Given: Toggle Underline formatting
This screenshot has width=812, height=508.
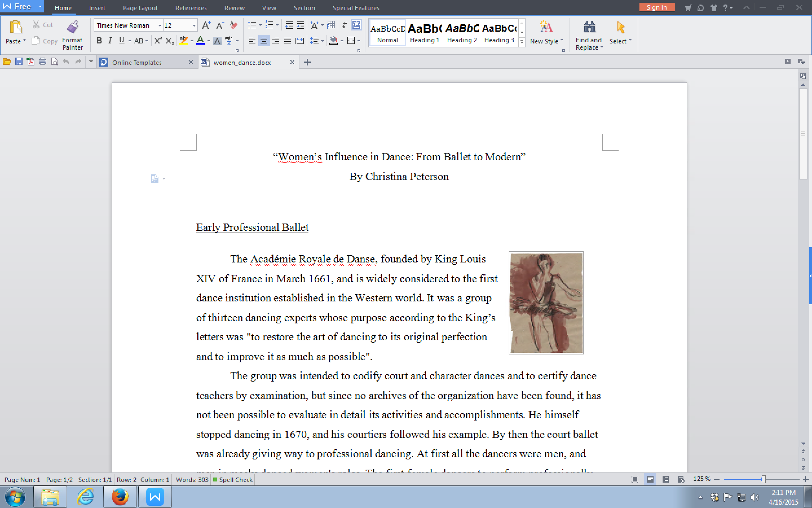Looking at the screenshot, I should point(122,41).
